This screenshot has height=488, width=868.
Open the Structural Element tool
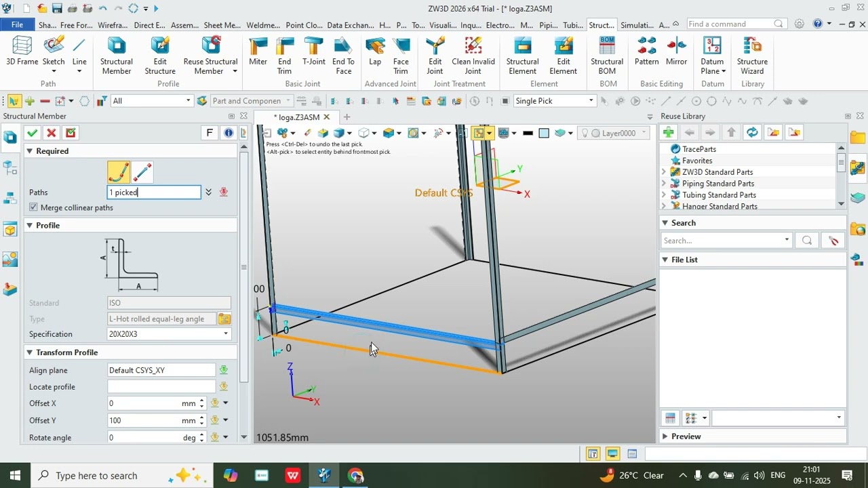522,56
